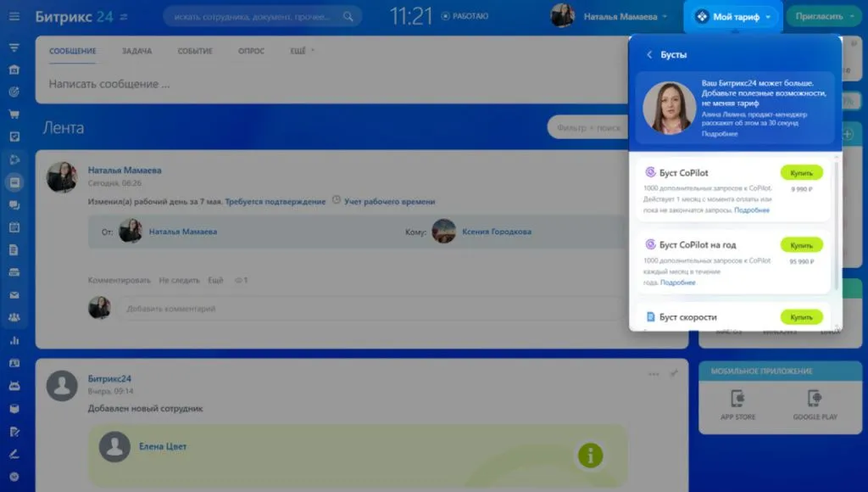868x492 pixels.
Task: Click the App Store download icon
Action: pos(737,400)
